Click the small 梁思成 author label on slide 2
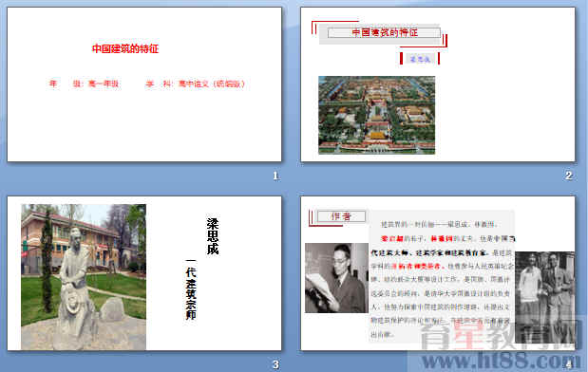This screenshot has width=588, height=372. click(x=420, y=59)
